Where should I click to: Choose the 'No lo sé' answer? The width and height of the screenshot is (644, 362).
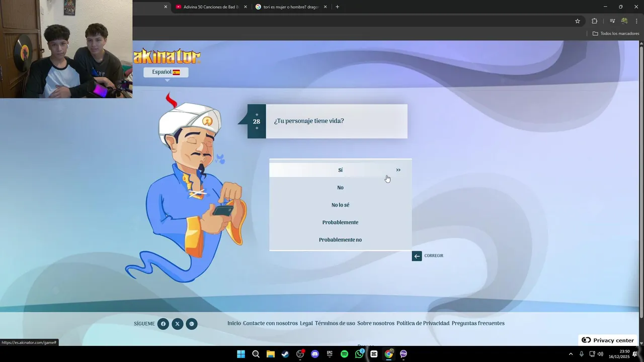pos(340,205)
